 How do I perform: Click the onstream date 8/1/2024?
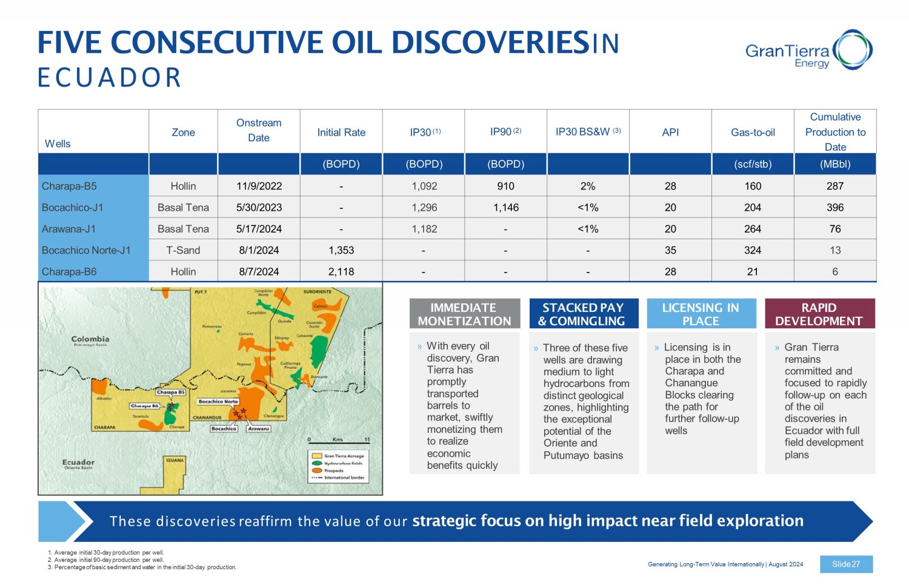point(259,250)
